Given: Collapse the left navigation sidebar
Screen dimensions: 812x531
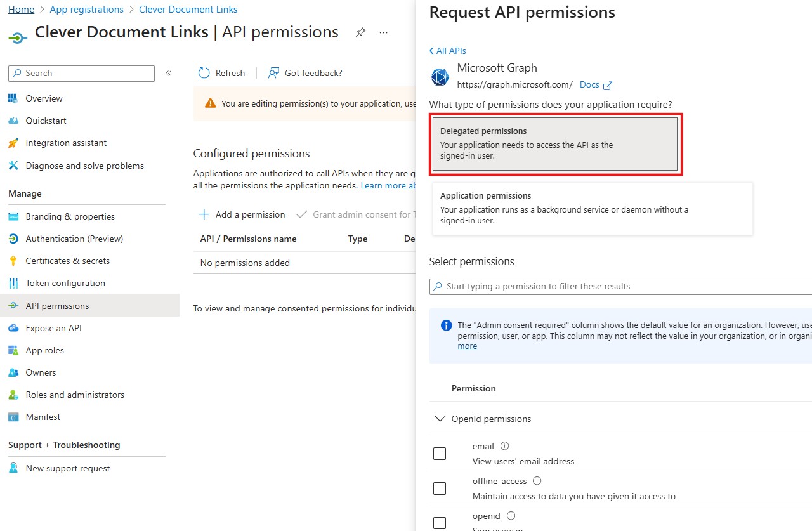Looking at the screenshot, I should click(168, 72).
